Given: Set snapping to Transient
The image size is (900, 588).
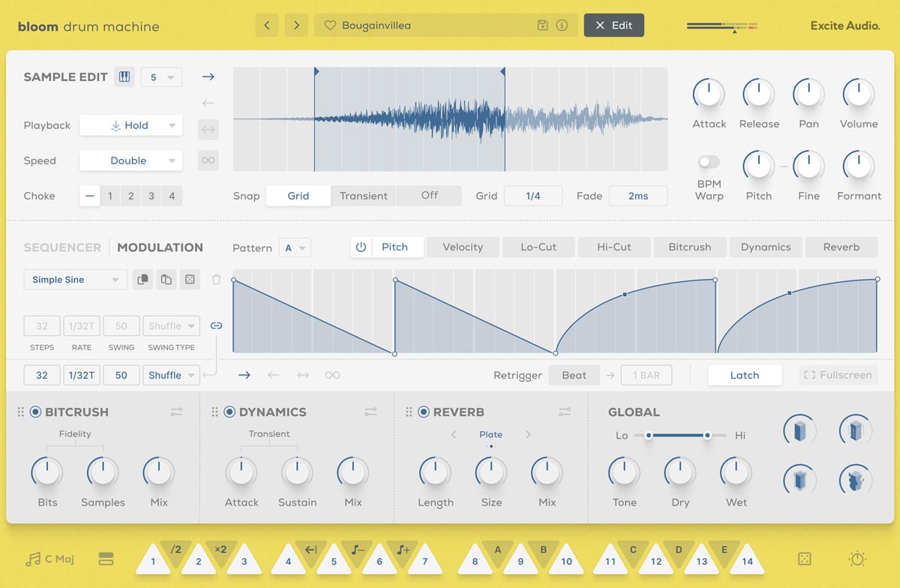Looking at the screenshot, I should [x=363, y=195].
